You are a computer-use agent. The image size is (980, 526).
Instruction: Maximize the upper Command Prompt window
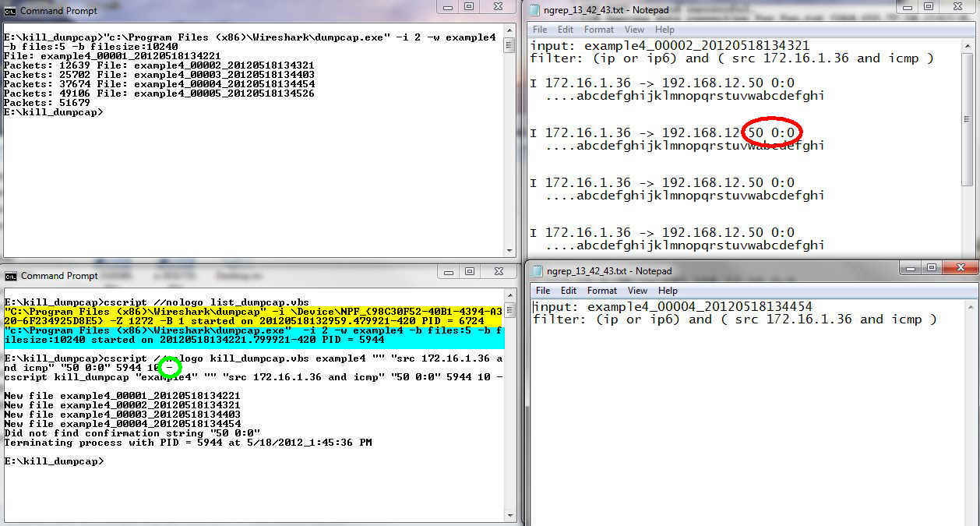coord(469,6)
